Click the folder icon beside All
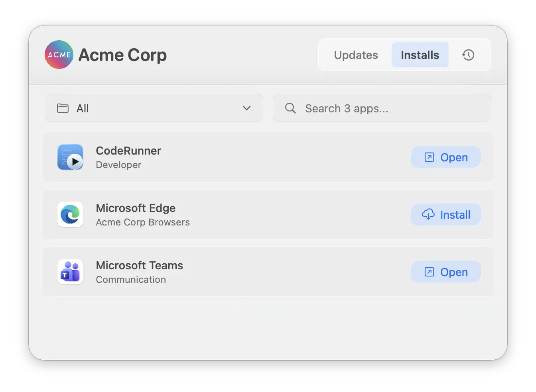The image size is (536, 392). (x=63, y=108)
